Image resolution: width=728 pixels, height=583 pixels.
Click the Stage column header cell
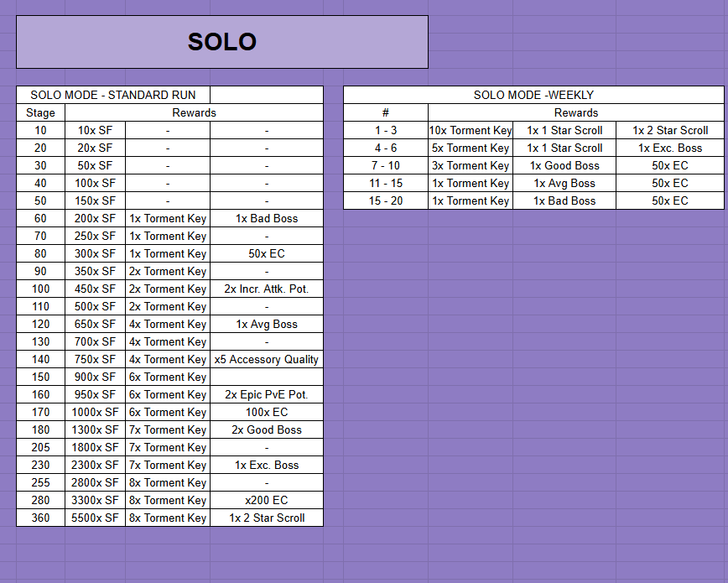click(x=40, y=112)
